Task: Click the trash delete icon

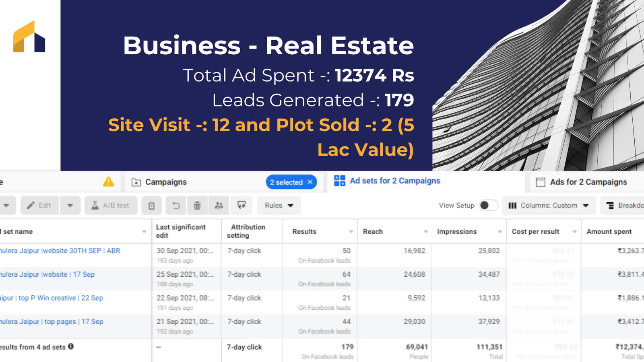Action: coord(197,206)
